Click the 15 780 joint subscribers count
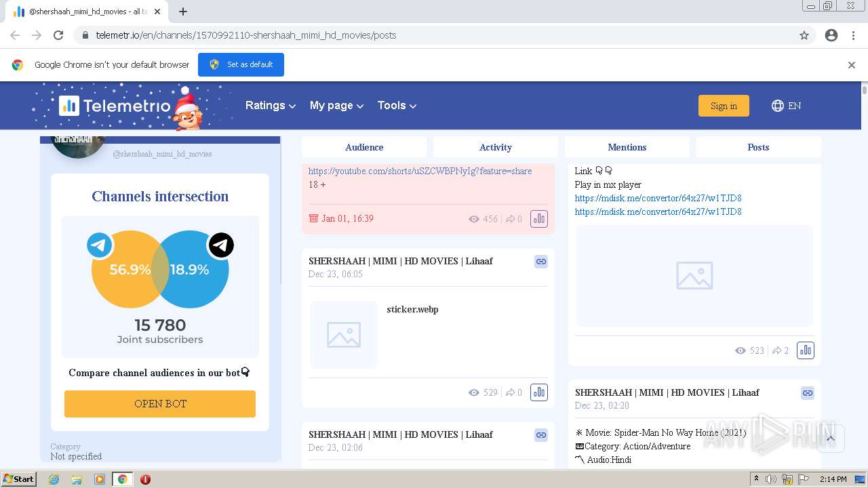Image resolution: width=868 pixels, height=488 pixels. [160, 325]
